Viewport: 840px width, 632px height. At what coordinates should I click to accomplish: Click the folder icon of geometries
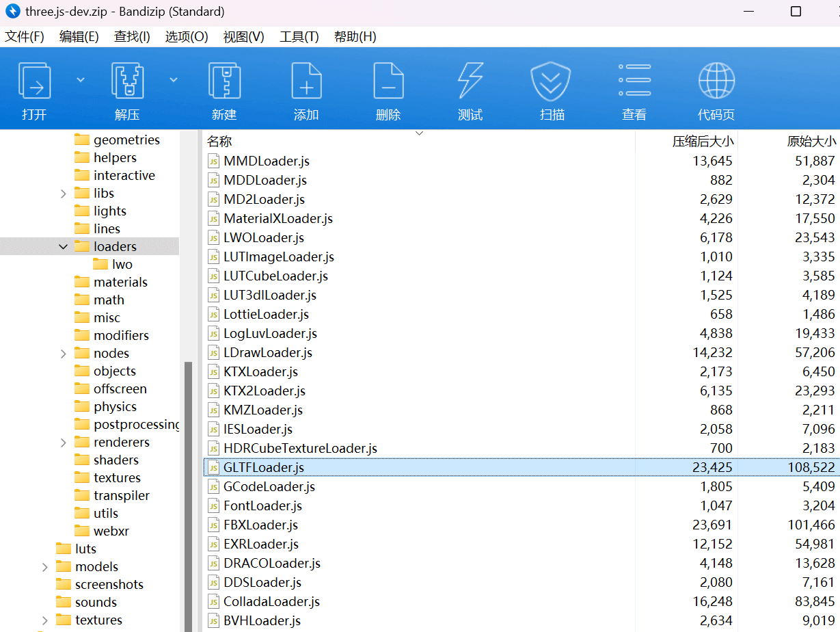82,140
